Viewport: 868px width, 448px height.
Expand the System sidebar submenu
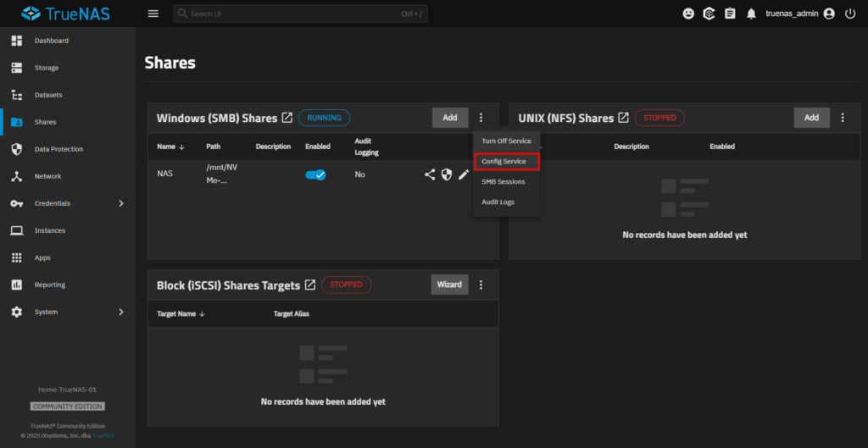coord(120,312)
